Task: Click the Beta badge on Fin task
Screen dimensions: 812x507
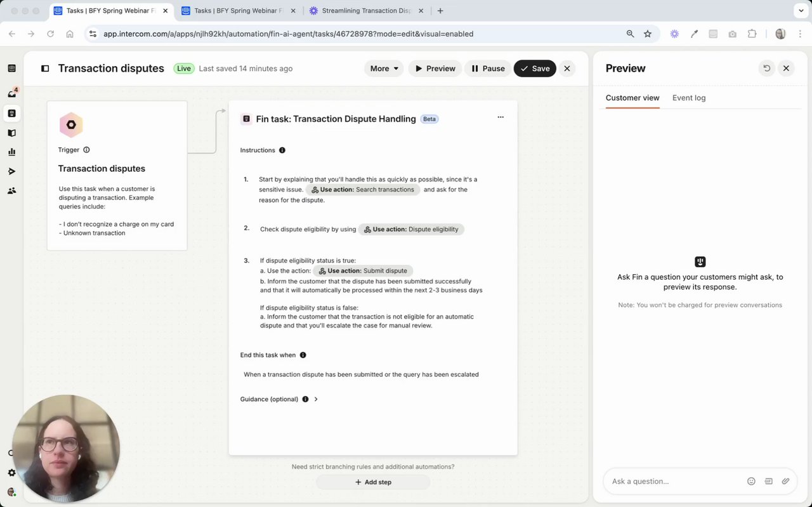Action: point(429,119)
